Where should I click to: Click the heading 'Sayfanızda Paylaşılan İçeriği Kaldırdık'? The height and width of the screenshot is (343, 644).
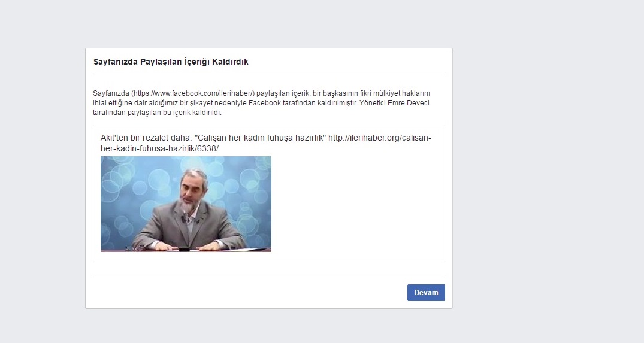[x=171, y=62]
